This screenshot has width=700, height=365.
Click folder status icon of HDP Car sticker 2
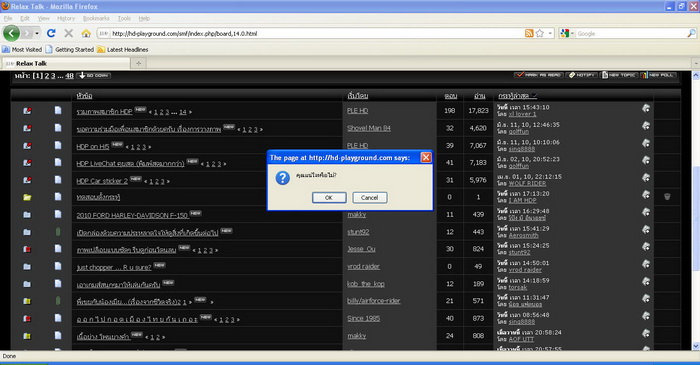27,180
